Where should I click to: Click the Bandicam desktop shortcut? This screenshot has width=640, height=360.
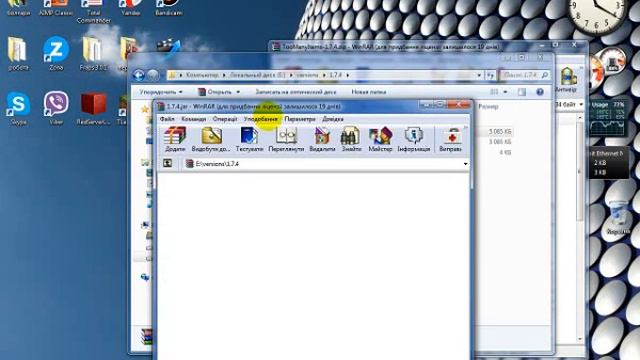(169, 8)
